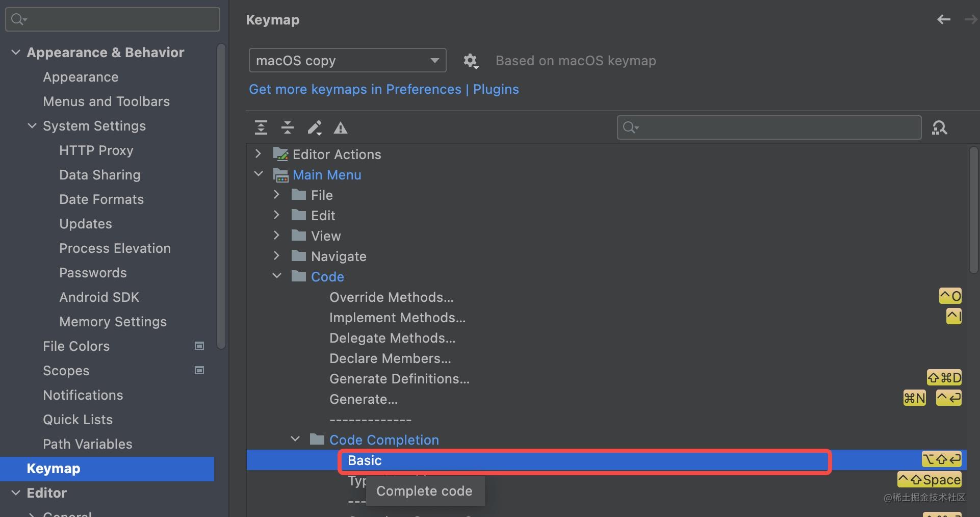
Task: Open Appearance settings page
Action: click(81, 77)
